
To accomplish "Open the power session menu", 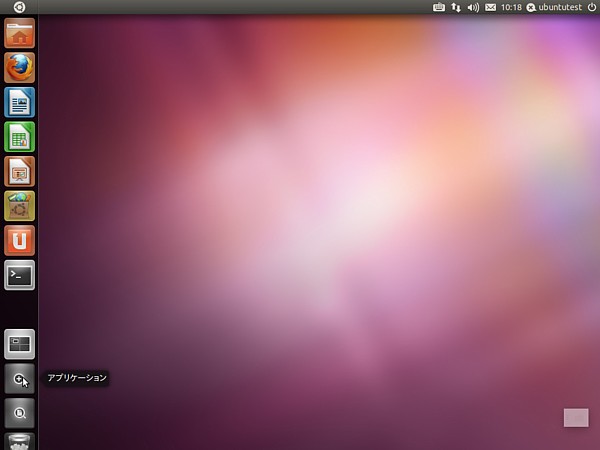I will coord(592,7).
